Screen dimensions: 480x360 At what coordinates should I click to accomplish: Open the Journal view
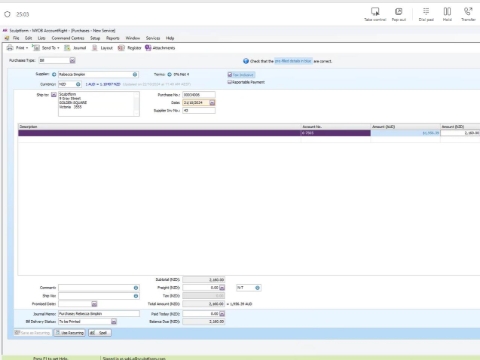pos(75,48)
